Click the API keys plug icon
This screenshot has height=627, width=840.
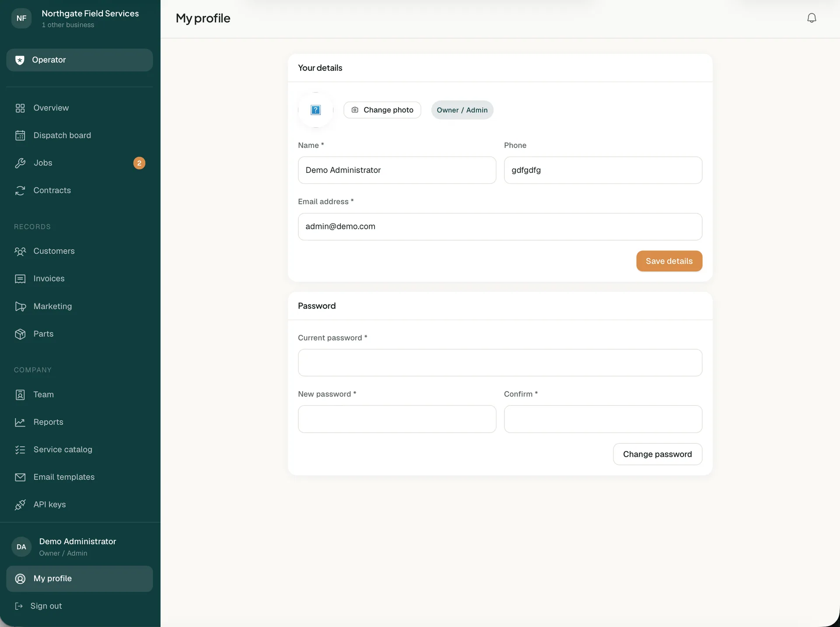[x=20, y=505]
